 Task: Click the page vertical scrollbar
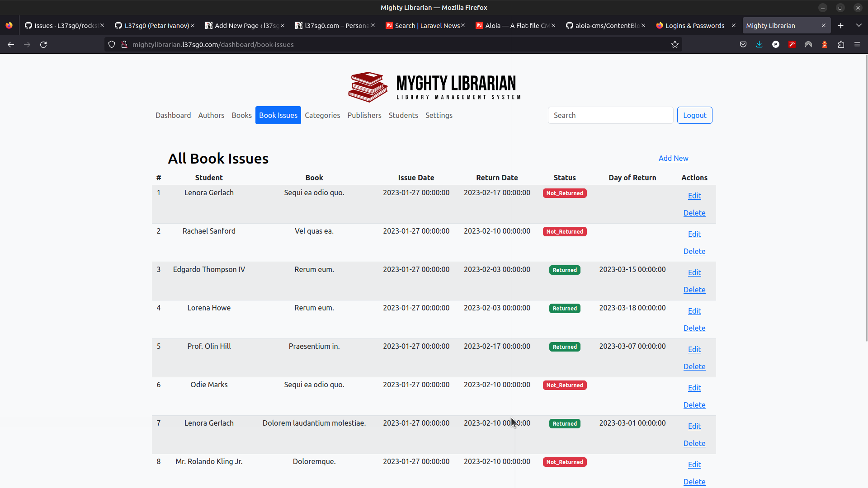866,199
